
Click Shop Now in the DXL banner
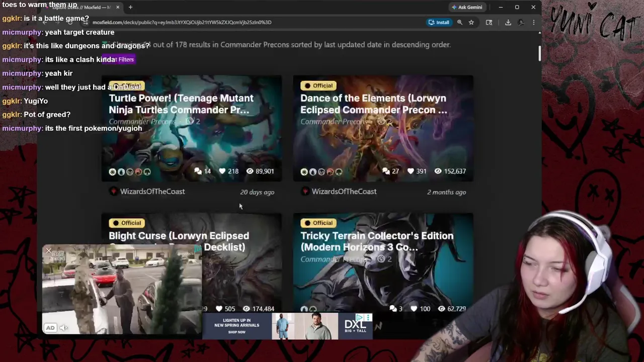tap(236, 332)
